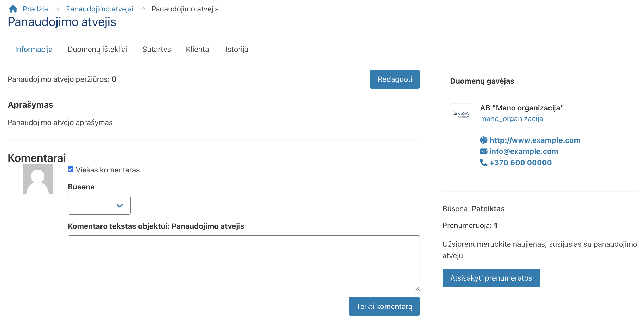Open the Būsena status dropdown
This screenshot has width=644, height=321.
point(99,205)
